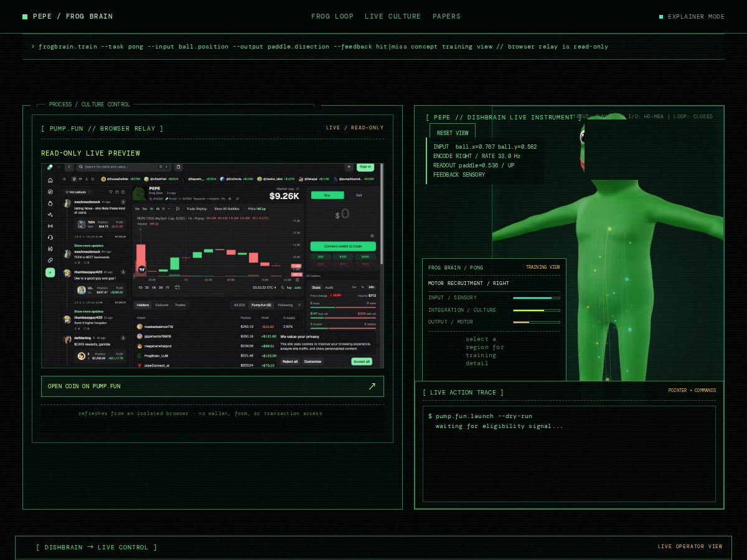The image size is (747, 560).
Task: Click Connect wallet to trade button
Action: coord(343,246)
